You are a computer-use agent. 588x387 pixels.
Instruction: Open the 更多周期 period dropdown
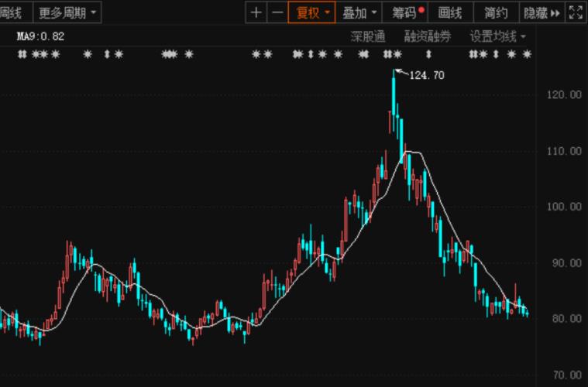click(68, 12)
